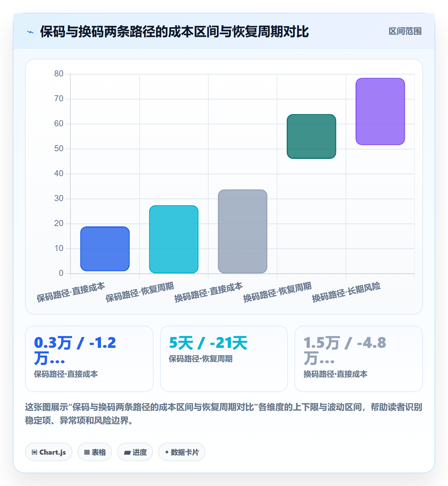Click the y-axis value 30
Viewport: 448px width, 486px height.
(59, 199)
